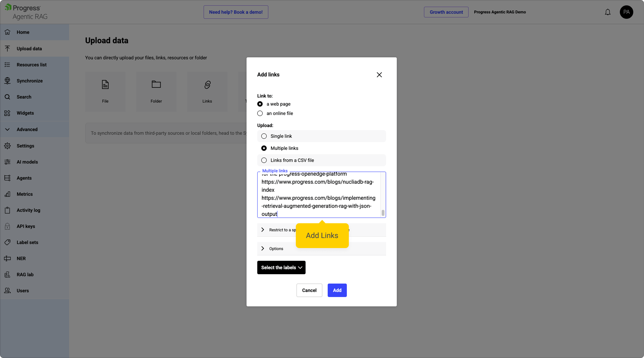Screen dimensions: 644x358
Task: Select the 'an online file' radio option
Action: coord(260,113)
